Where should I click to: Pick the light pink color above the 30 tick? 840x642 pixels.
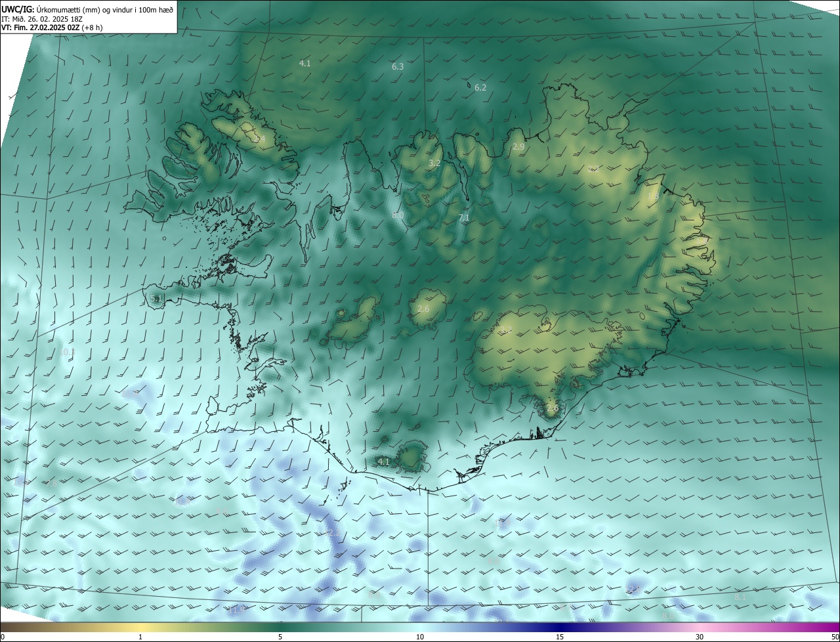[x=700, y=627]
